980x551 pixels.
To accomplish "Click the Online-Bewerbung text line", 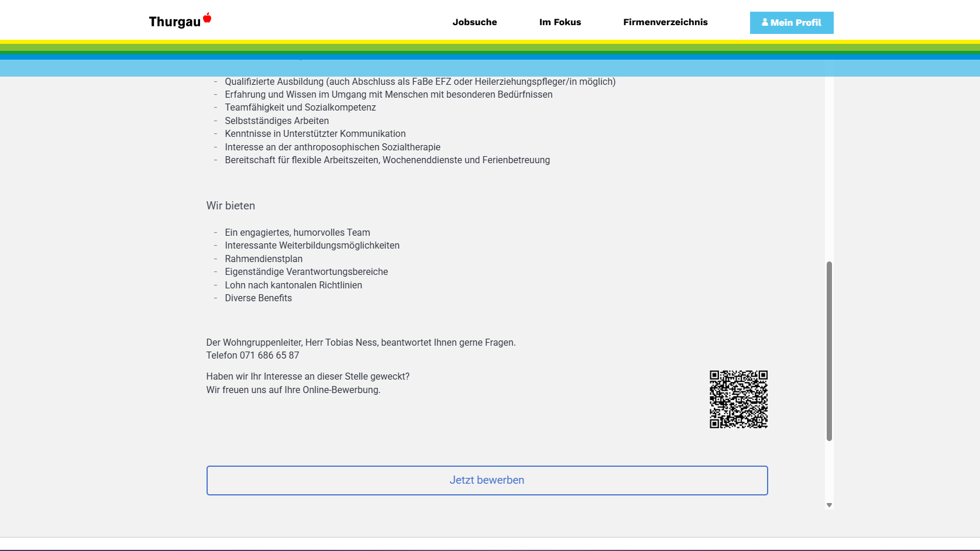I will tap(293, 390).
